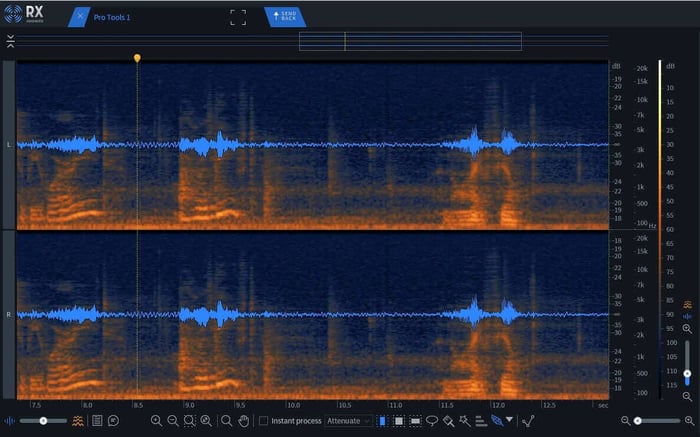Click the zoom out full icon

pyautogui.click(x=206, y=420)
